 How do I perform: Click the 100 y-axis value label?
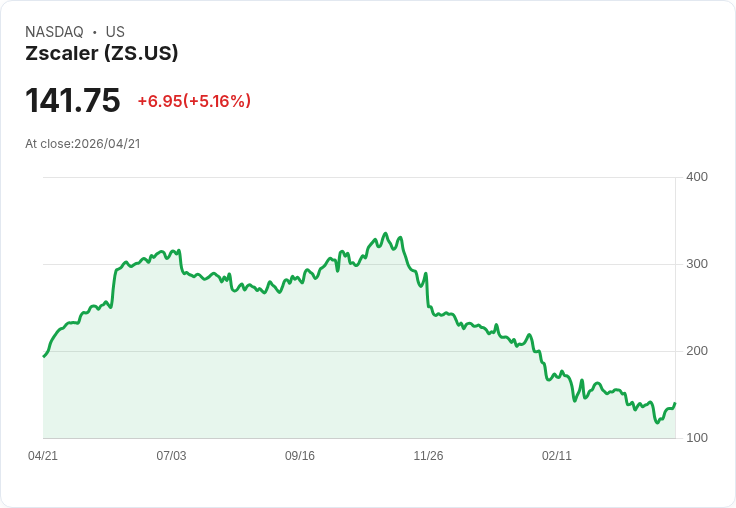[697, 438]
